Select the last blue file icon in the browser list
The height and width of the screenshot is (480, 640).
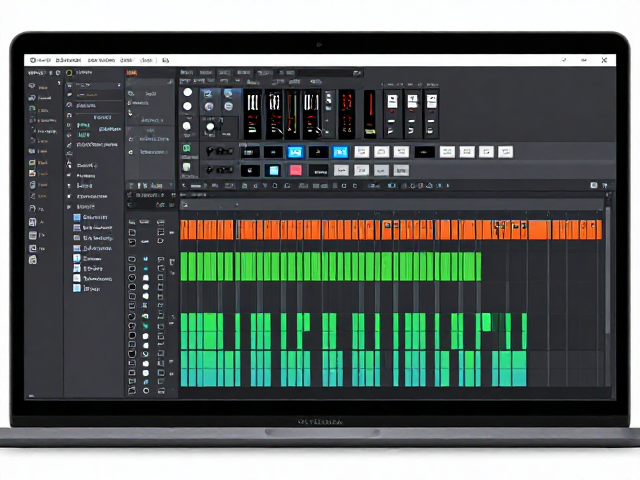(x=77, y=288)
